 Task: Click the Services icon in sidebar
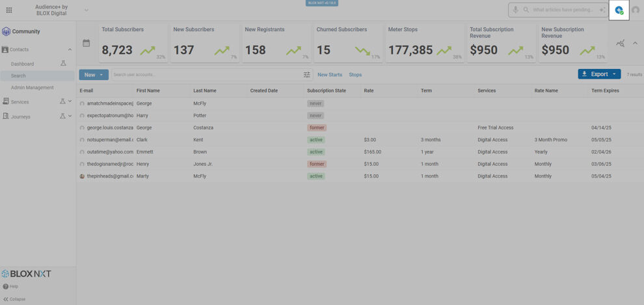click(x=6, y=101)
